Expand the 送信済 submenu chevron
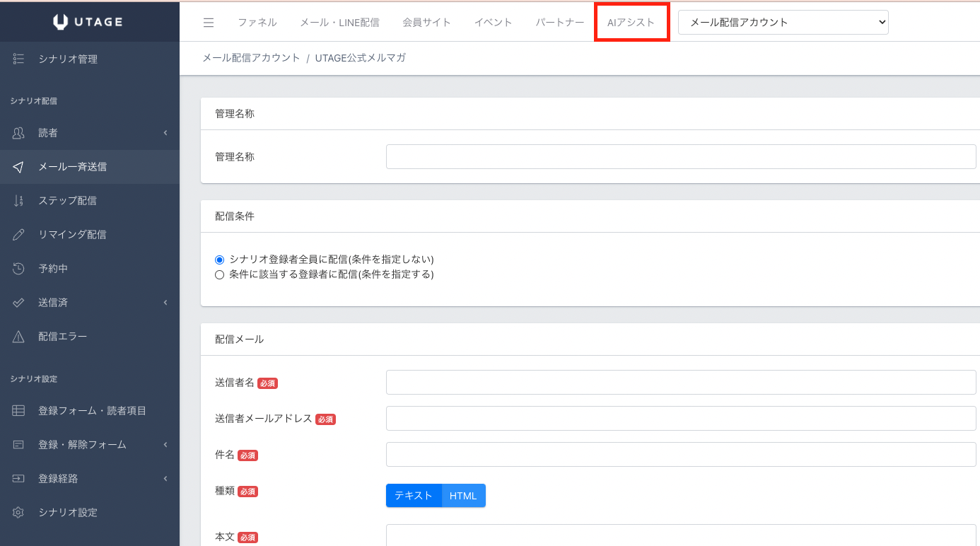980x546 pixels. click(165, 303)
